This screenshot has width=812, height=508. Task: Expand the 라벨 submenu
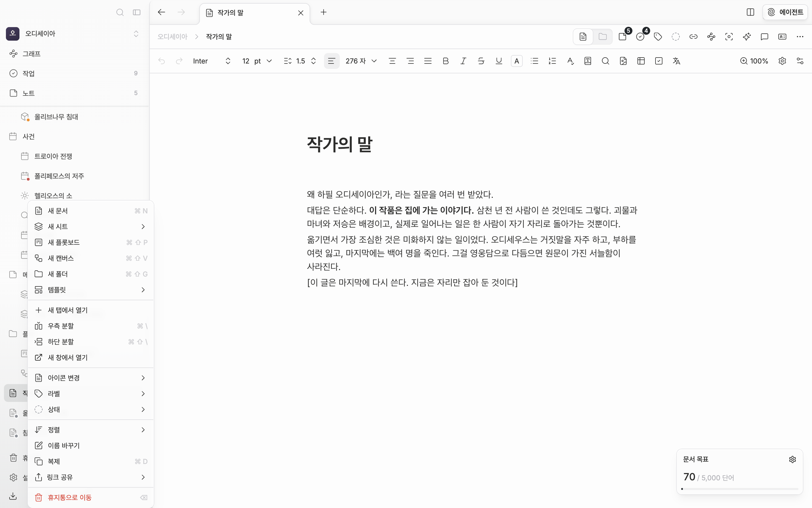[91, 393]
